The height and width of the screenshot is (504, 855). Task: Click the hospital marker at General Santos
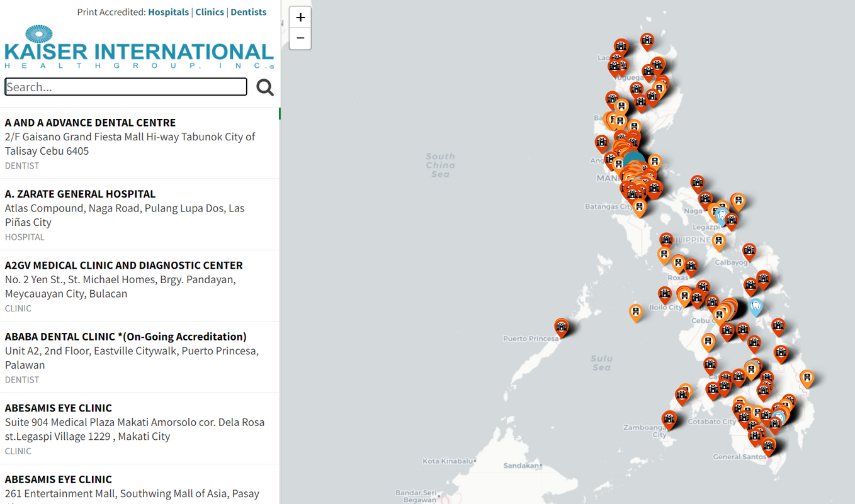[768, 446]
